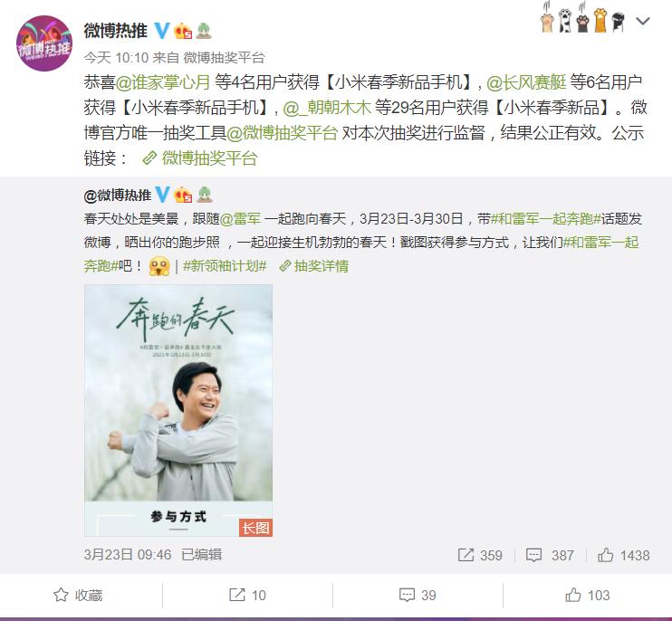The width and height of the screenshot is (672, 621).
Task: Open @长风赛艇 user mention
Action: point(526,81)
